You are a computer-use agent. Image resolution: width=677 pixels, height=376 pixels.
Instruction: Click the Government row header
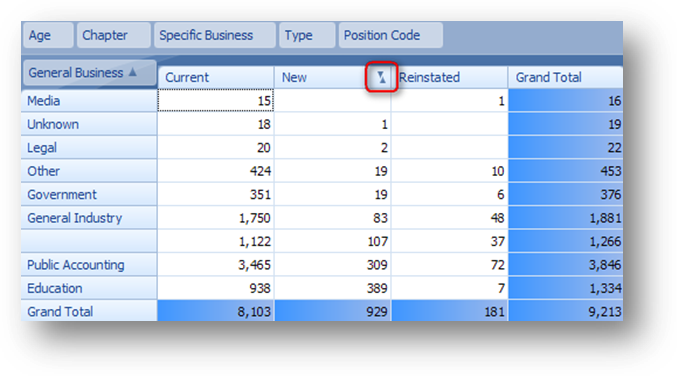click(89, 194)
